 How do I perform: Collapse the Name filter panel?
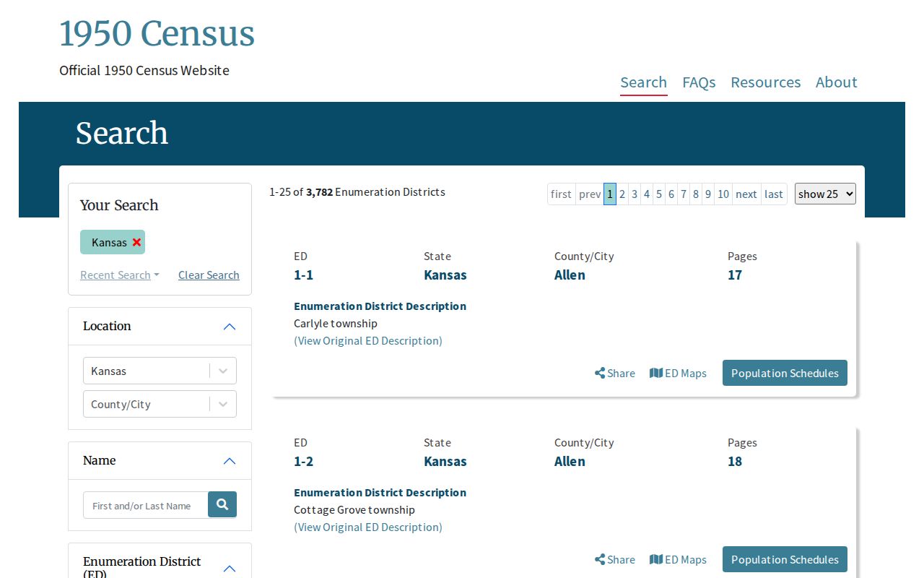coord(230,461)
